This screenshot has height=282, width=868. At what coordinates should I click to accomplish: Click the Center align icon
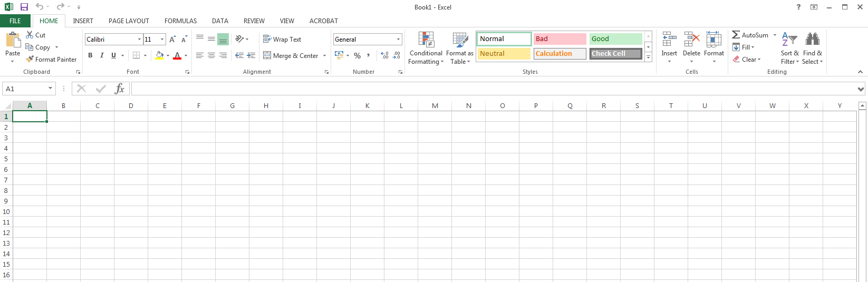[x=211, y=55]
